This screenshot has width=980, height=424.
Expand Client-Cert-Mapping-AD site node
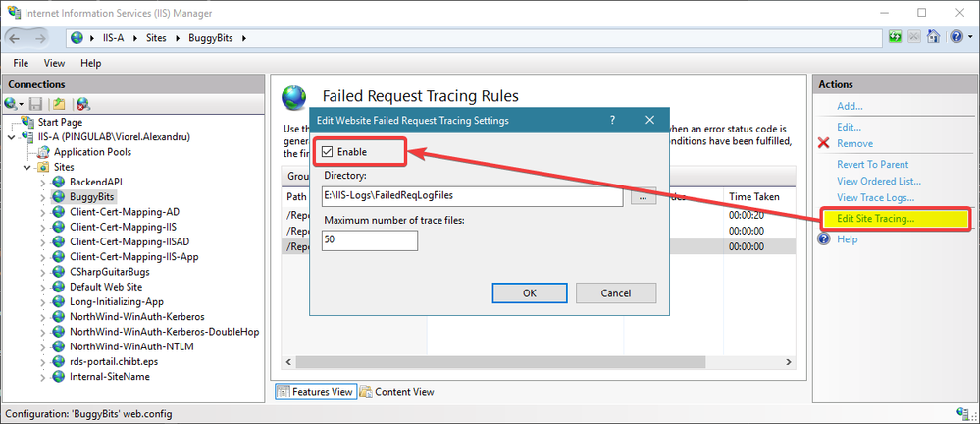[42, 212]
